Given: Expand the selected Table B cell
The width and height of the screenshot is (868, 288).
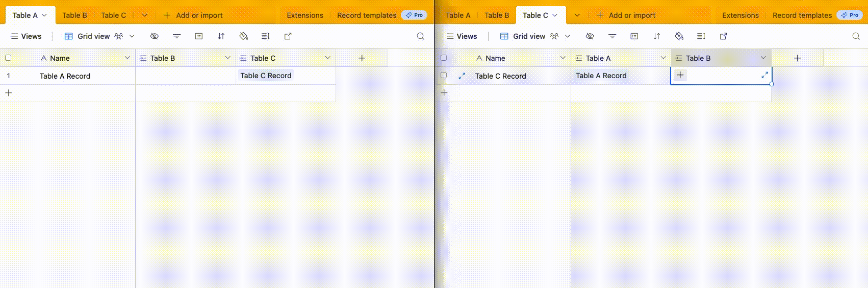Looking at the screenshot, I should (764, 75).
